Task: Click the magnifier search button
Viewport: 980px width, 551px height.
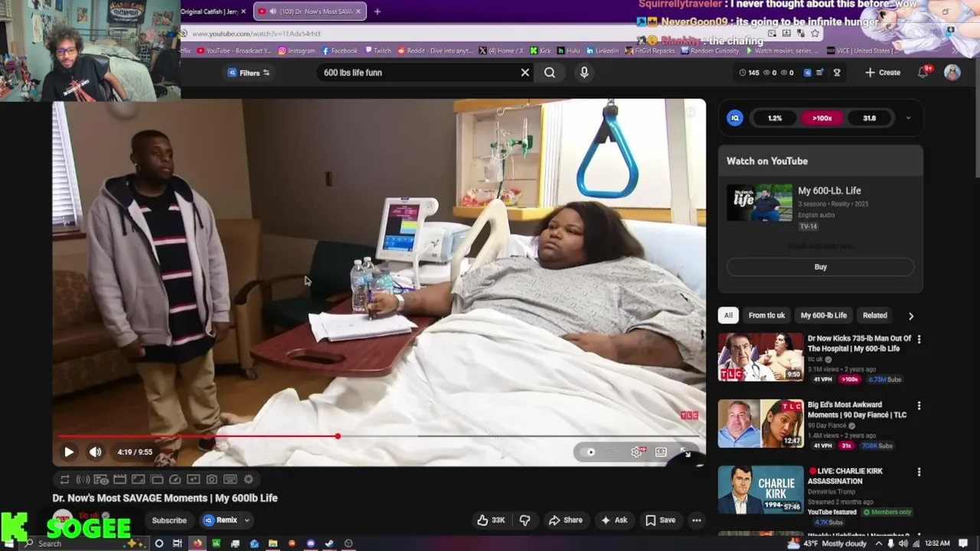Action: [x=550, y=73]
